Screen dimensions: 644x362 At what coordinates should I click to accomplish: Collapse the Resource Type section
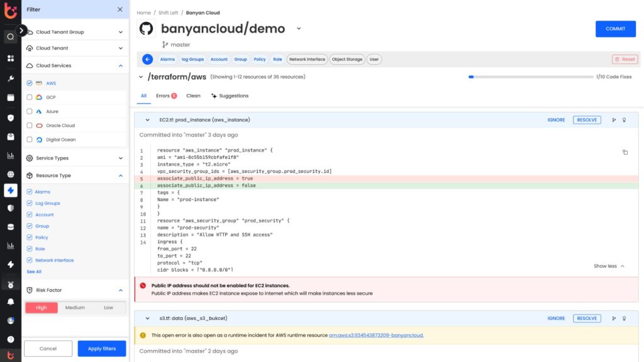click(121, 176)
